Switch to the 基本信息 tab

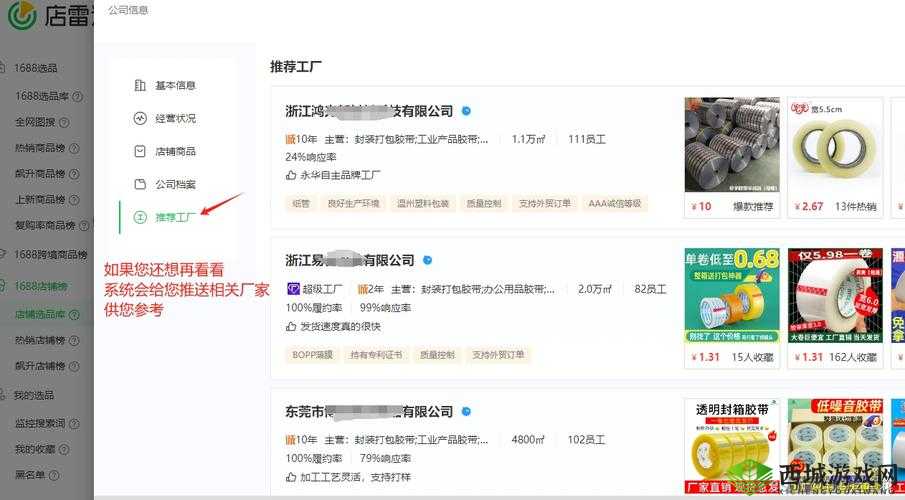(175, 85)
